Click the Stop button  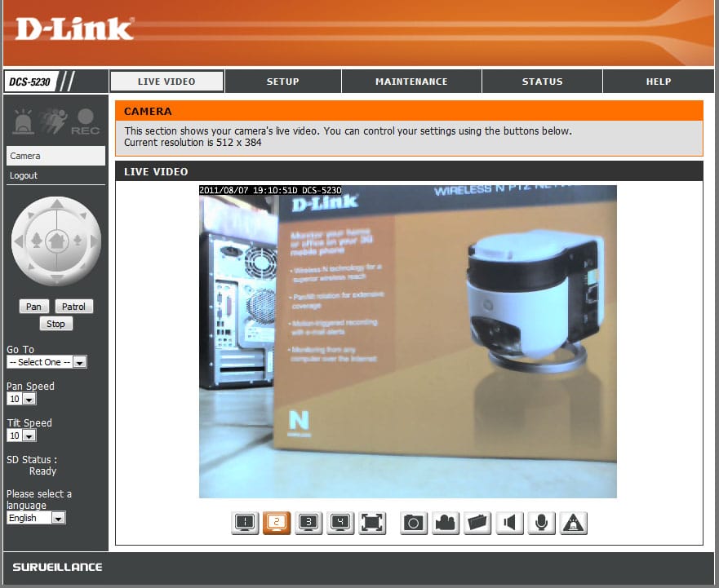pyautogui.click(x=56, y=324)
